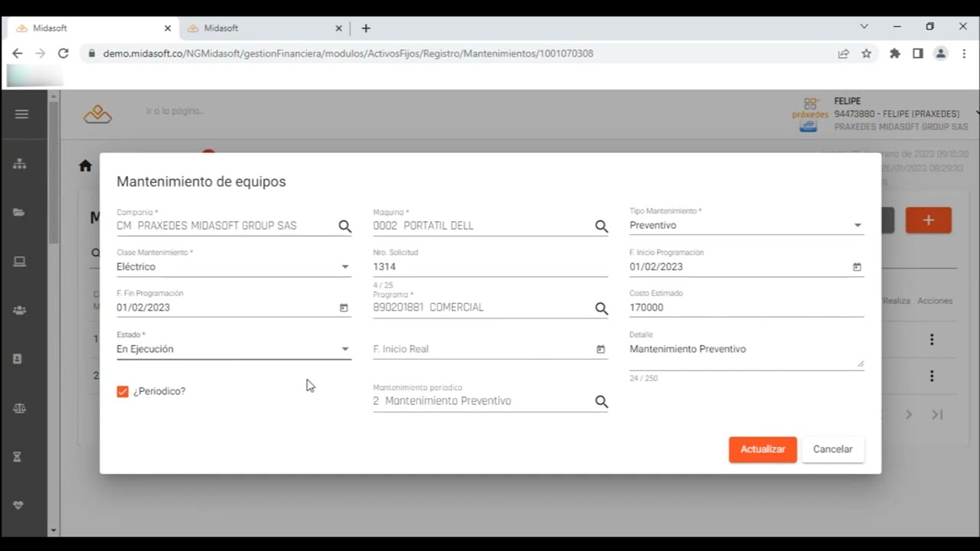Open the Tipo Mantenimiento dropdown

(x=746, y=226)
